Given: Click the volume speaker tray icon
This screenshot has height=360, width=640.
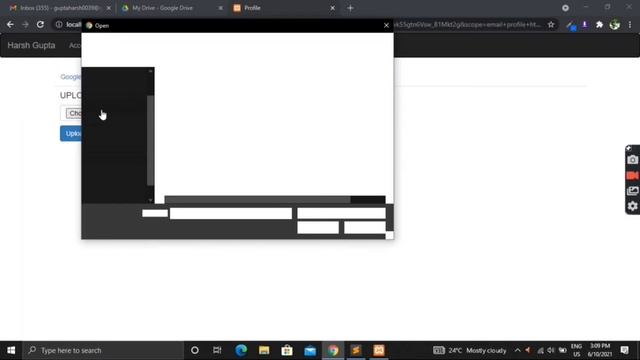Looking at the screenshot, I should (551, 350).
